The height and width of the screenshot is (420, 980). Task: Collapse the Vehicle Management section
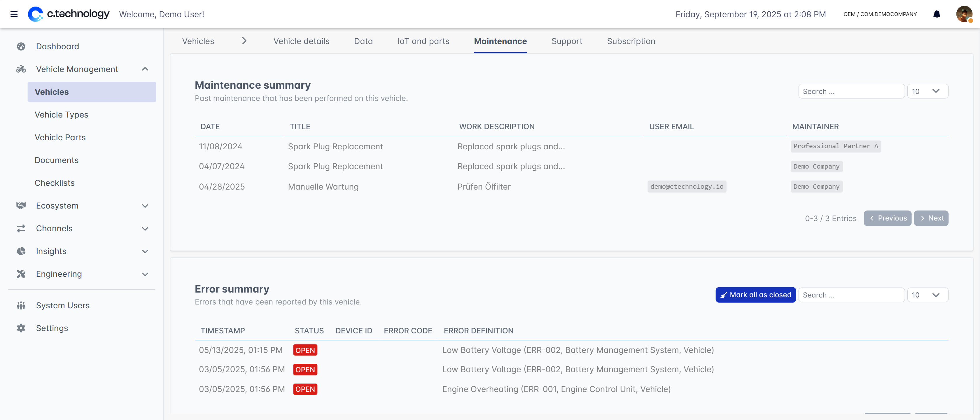point(145,69)
